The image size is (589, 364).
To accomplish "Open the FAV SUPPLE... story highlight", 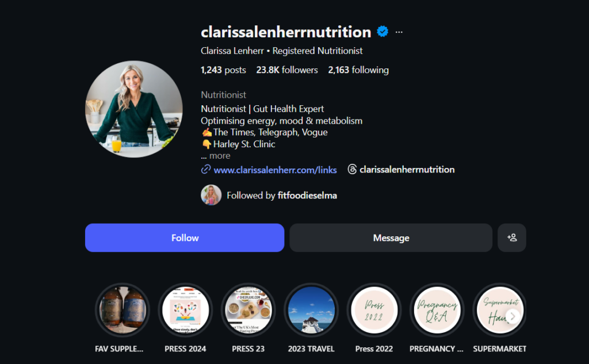I will pos(123,311).
